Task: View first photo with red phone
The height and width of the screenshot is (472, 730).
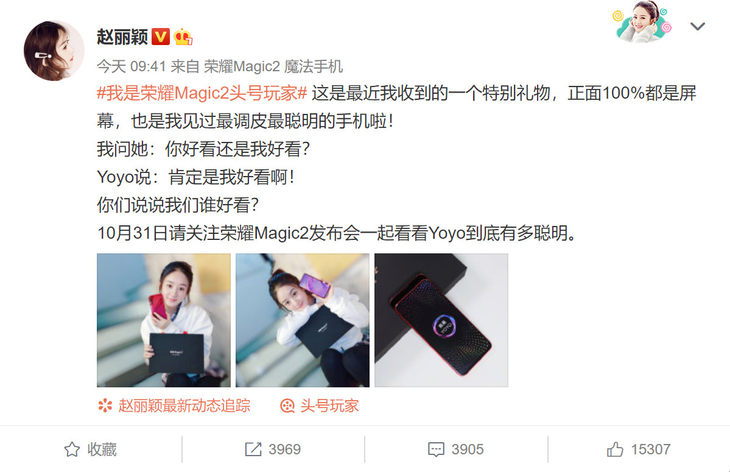Action: point(163,320)
